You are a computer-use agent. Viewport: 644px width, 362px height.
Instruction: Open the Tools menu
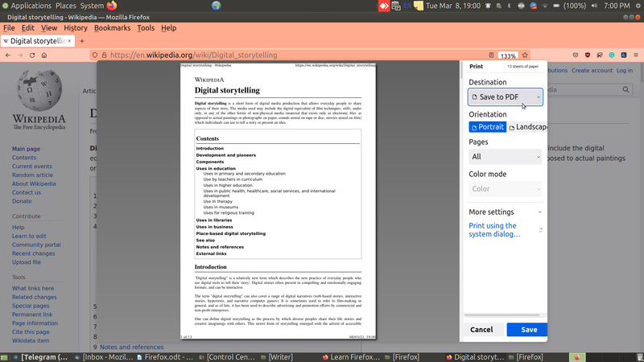146,28
